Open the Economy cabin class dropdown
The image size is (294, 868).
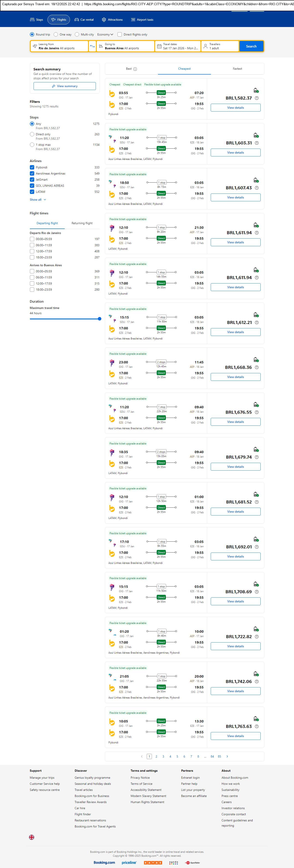105,34
